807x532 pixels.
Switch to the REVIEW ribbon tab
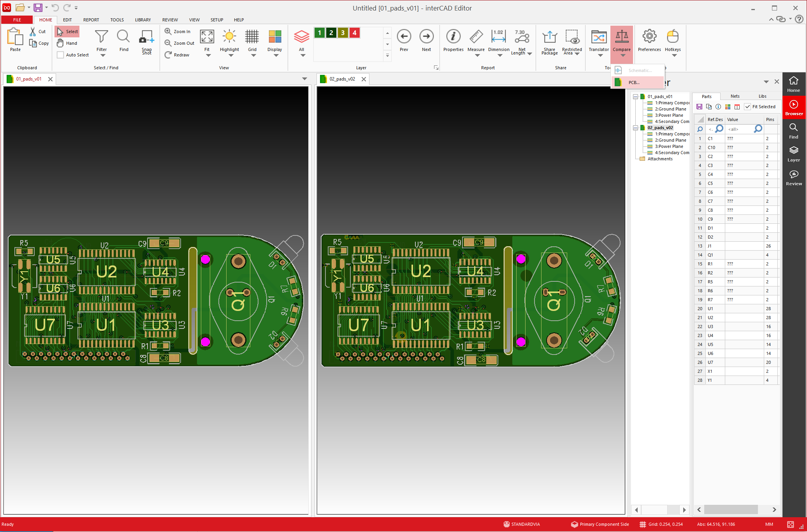tap(170, 20)
